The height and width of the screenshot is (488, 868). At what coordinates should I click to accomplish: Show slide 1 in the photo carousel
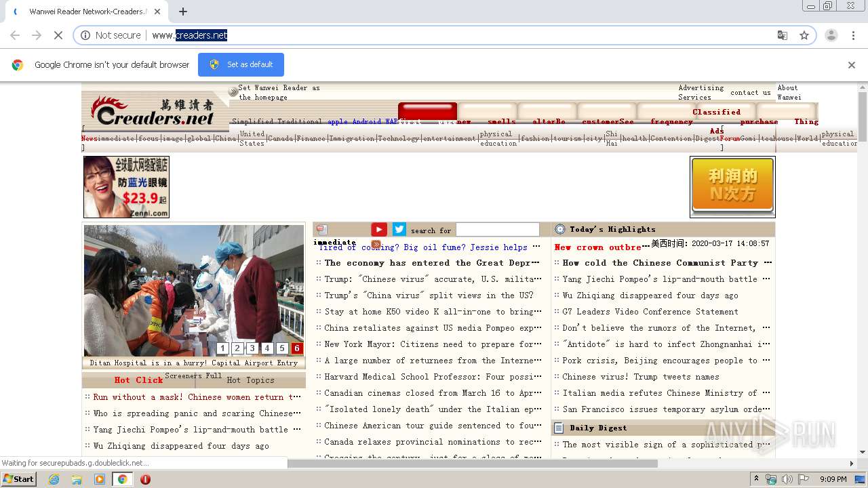222,348
